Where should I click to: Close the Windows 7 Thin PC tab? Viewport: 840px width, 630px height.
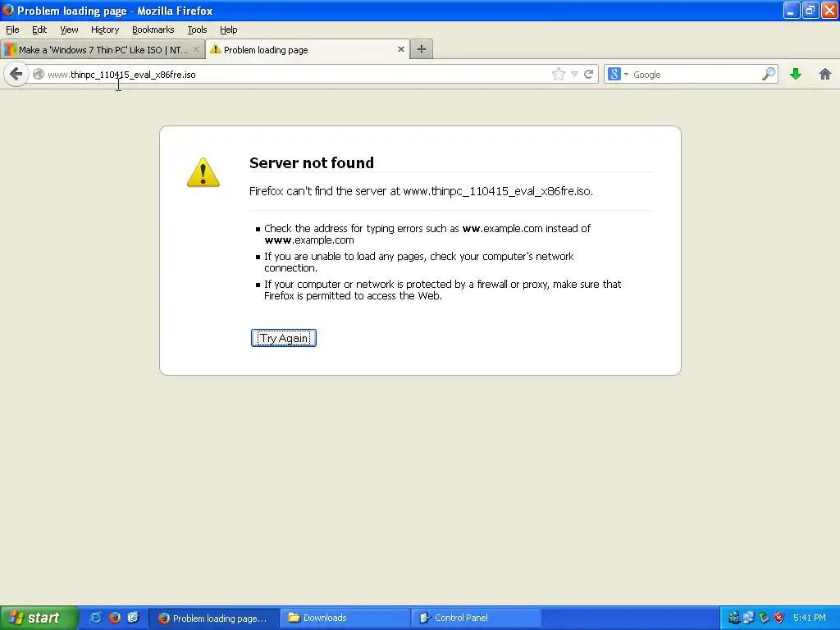196,49
